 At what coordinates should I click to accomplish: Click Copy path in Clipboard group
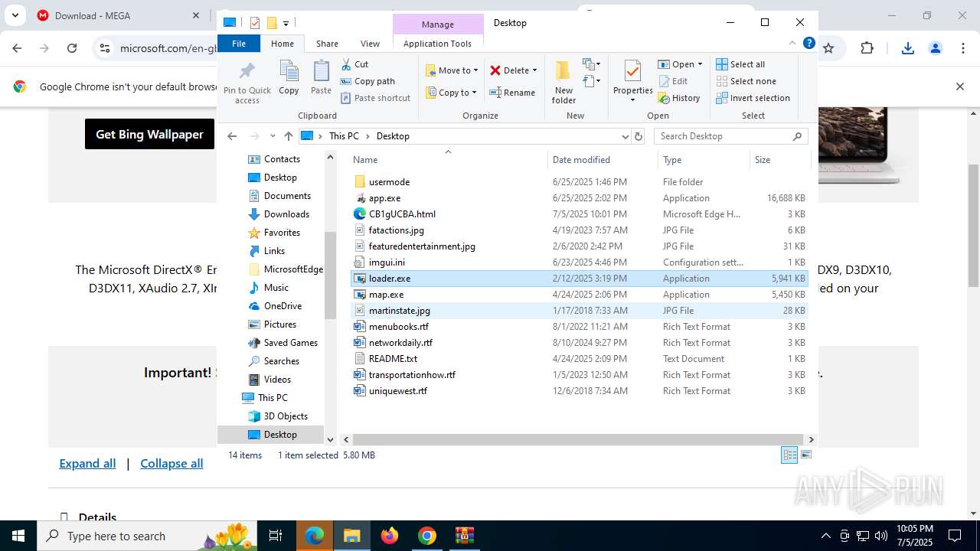(367, 81)
